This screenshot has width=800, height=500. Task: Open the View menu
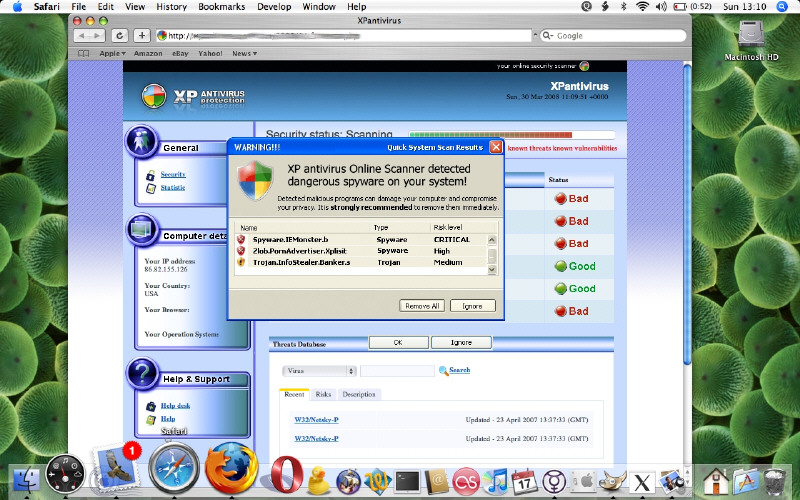[x=135, y=7]
